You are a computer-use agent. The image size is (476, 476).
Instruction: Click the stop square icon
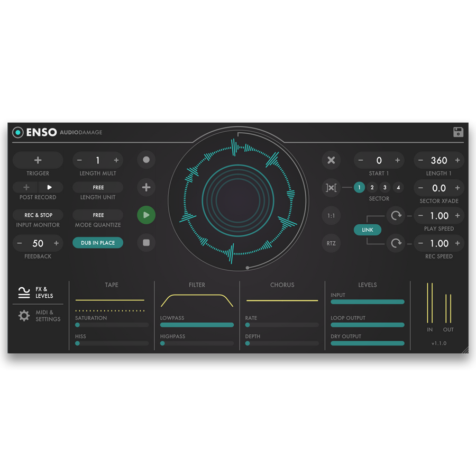146,243
